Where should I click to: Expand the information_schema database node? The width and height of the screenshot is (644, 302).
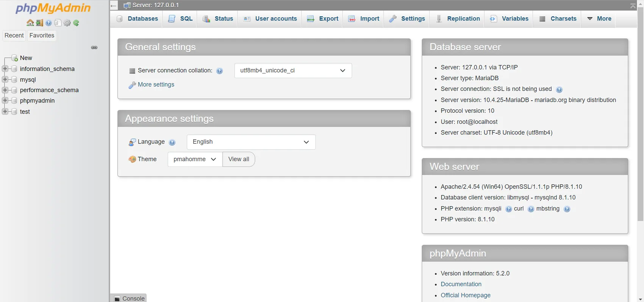pyautogui.click(x=5, y=69)
